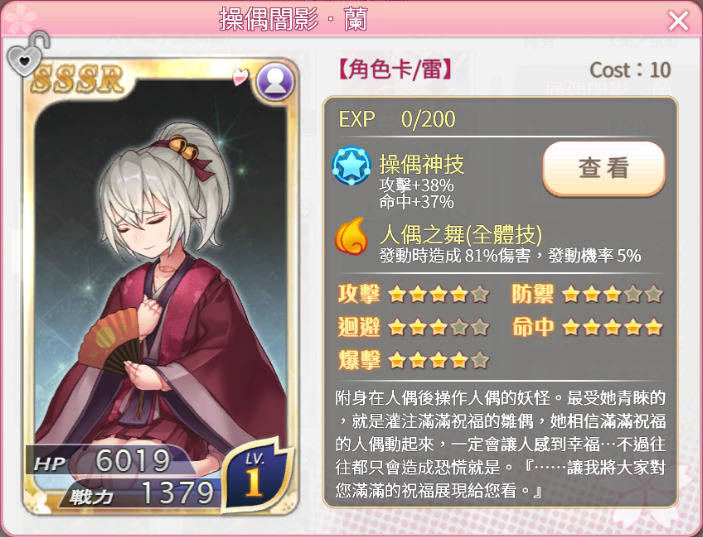Click the EXP 0/200 progress text
Viewport: 703px width, 537px height.
[397, 119]
